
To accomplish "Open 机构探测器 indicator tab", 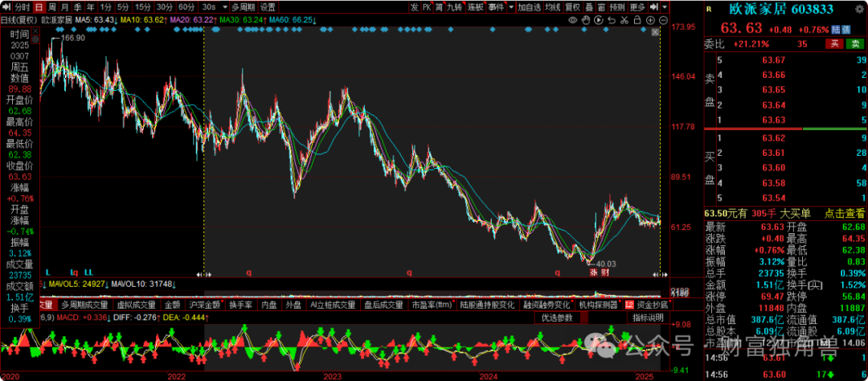I will 598,305.
